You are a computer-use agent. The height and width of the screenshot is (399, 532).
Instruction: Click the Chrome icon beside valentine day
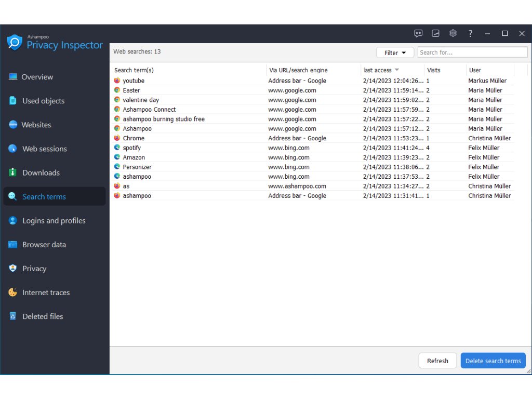point(117,100)
